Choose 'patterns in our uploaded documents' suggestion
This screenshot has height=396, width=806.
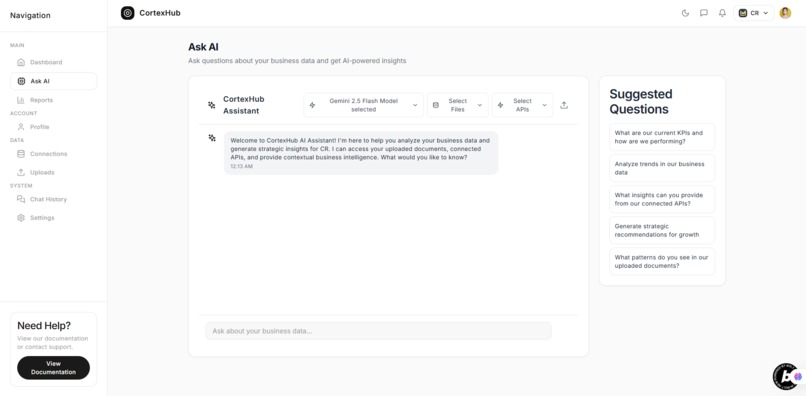point(662,261)
